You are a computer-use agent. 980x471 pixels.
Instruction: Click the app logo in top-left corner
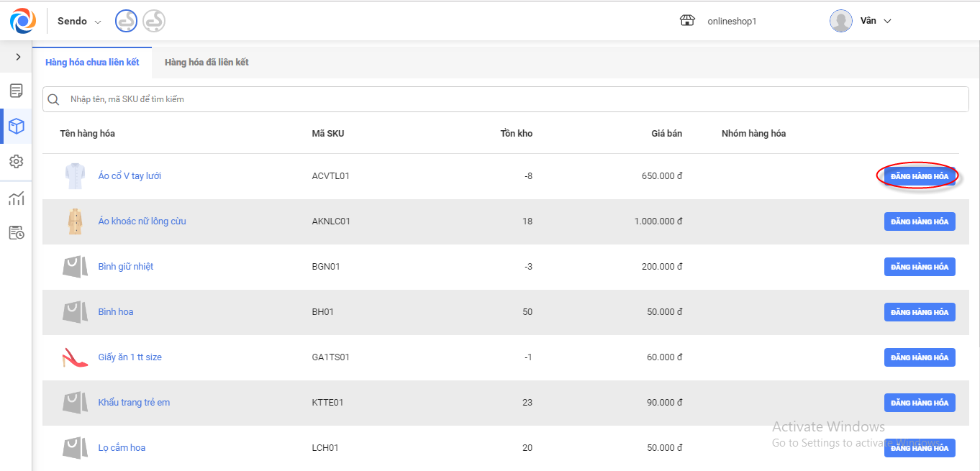pos(22,21)
